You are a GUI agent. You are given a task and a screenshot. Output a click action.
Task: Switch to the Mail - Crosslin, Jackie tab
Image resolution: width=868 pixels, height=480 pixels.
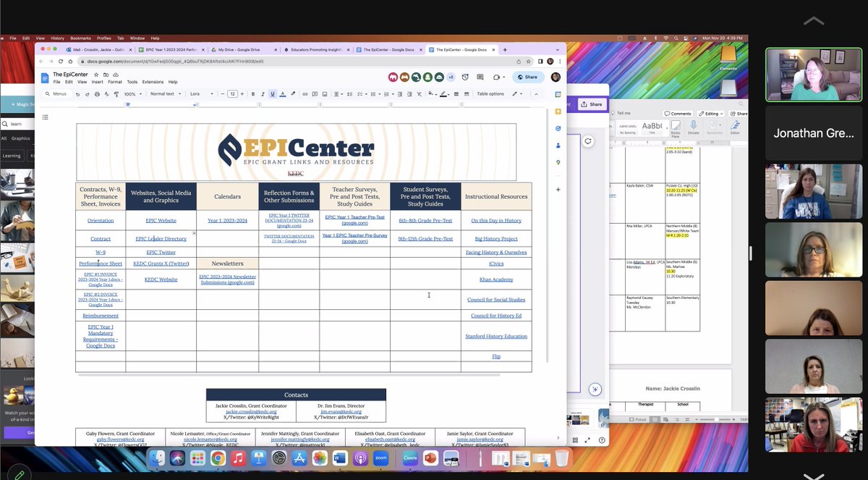click(100, 50)
